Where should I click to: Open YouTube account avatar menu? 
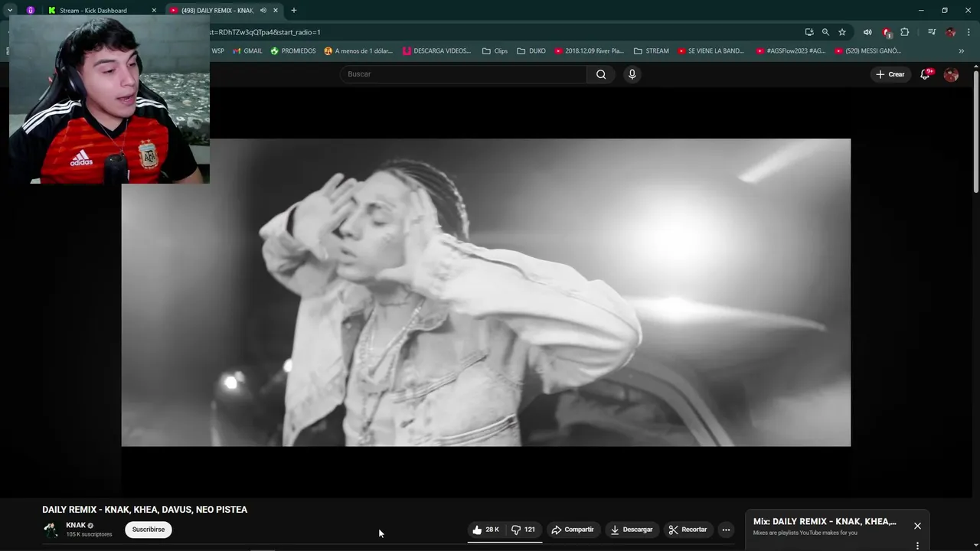[951, 74]
